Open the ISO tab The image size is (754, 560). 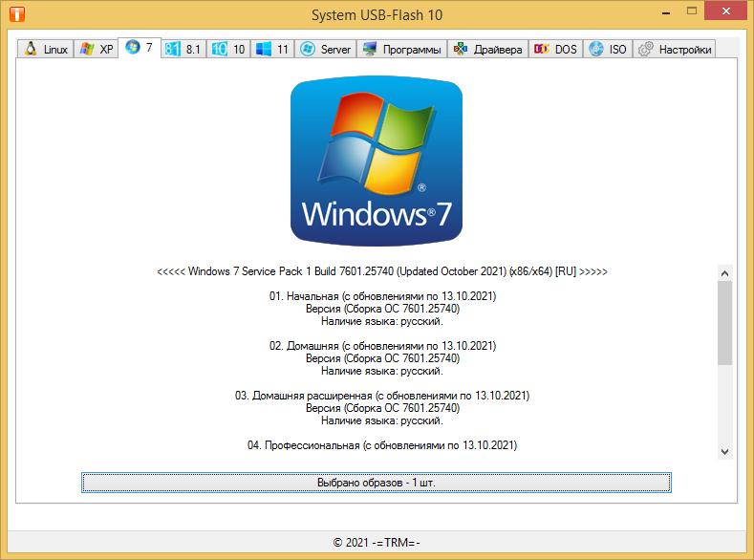[x=608, y=49]
